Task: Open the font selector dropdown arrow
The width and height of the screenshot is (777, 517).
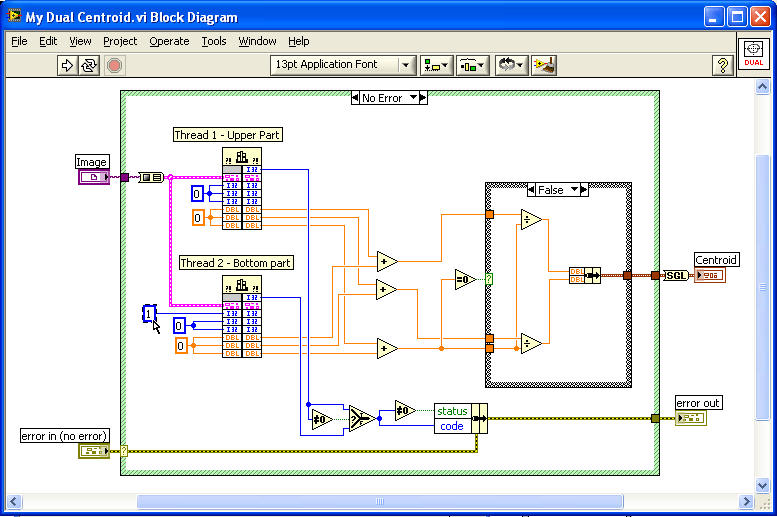Action: click(406, 65)
